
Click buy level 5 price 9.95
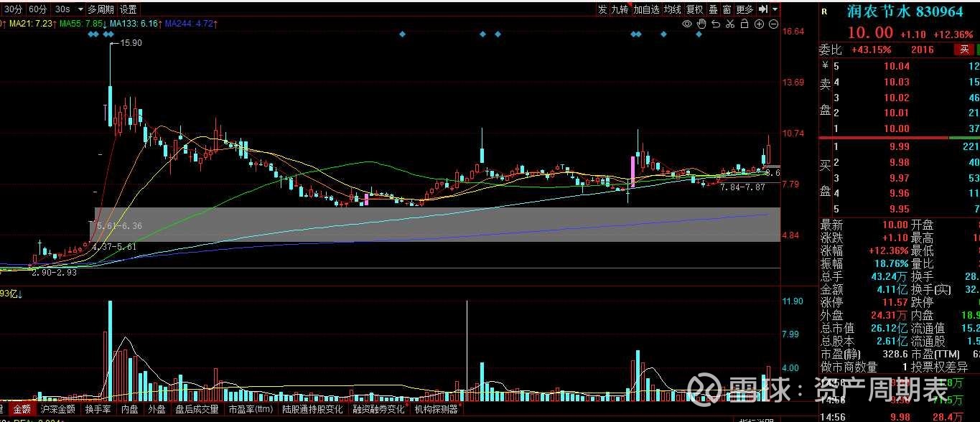point(900,210)
